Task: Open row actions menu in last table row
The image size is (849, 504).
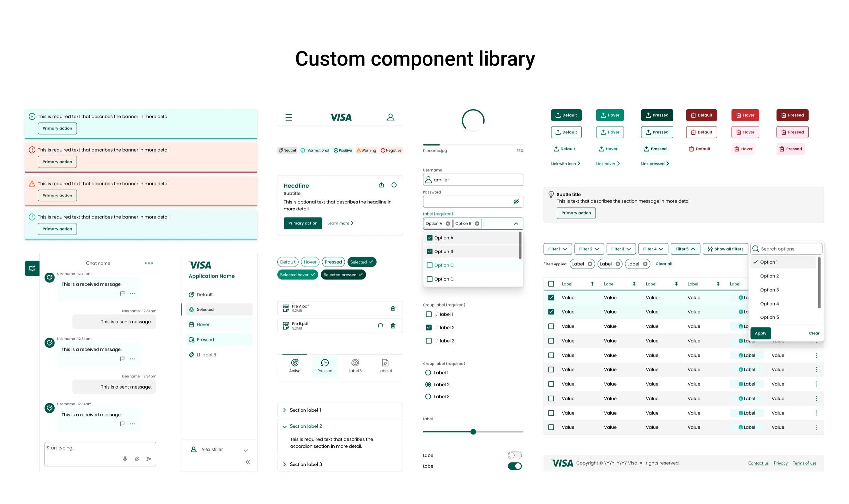Action: 817,427
